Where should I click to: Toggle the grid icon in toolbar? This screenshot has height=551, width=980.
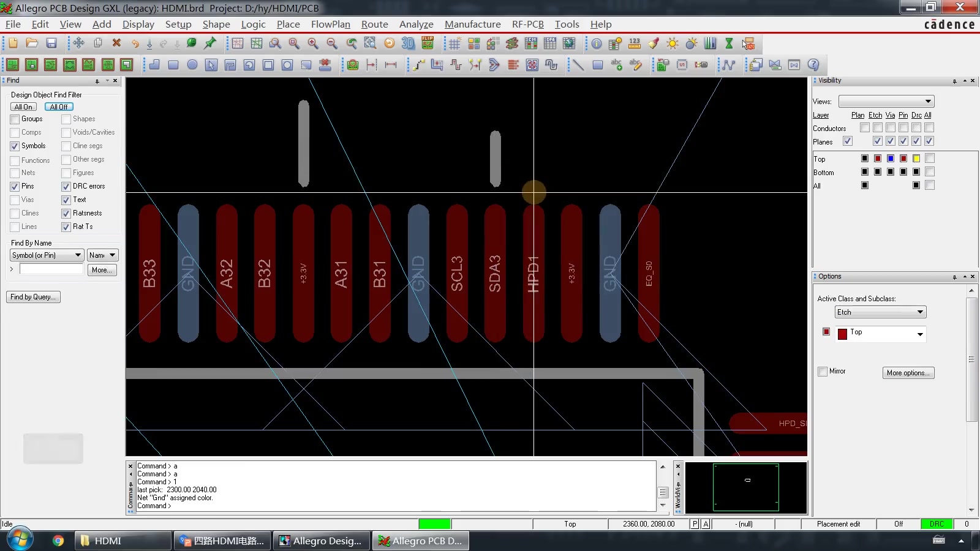454,43
